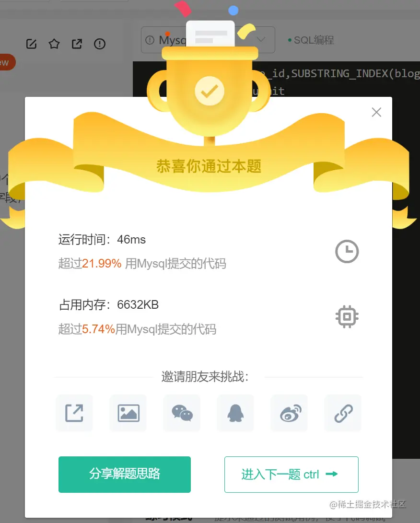Expand the Mysql language dropdown chevron

pyautogui.click(x=261, y=39)
